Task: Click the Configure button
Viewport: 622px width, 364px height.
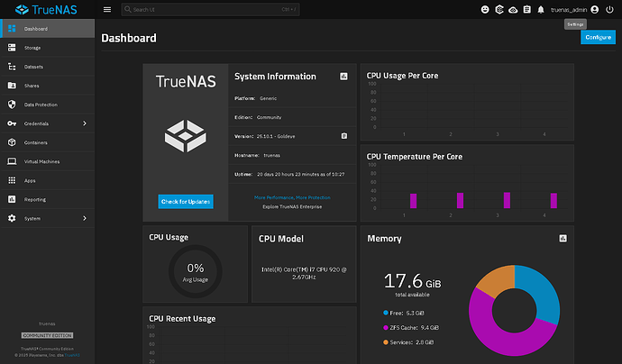Action: coord(598,37)
